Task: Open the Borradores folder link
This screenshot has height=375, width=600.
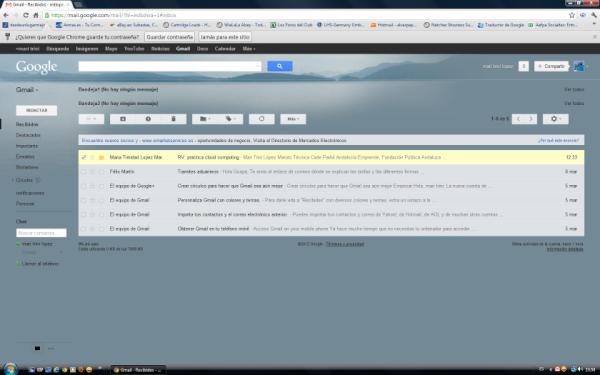Action: click(27, 167)
